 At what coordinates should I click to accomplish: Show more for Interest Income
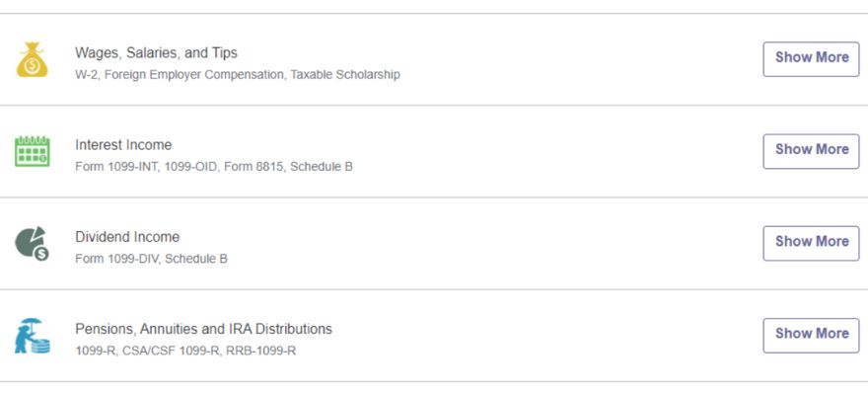pyautogui.click(x=811, y=151)
